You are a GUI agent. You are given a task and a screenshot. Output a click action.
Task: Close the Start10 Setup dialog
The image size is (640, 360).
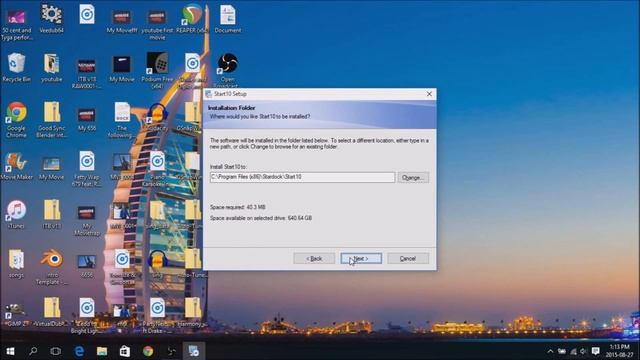429,94
